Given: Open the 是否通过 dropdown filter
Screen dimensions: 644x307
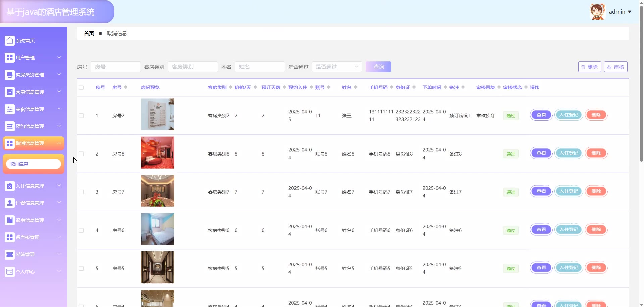Looking at the screenshot, I should 337,67.
